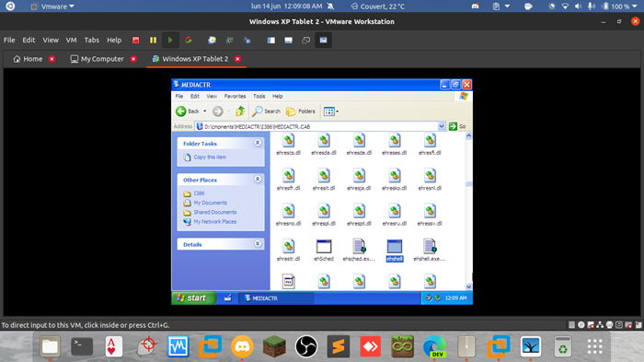Open VMware Tabs menu
644x362 pixels.
click(x=92, y=40)
